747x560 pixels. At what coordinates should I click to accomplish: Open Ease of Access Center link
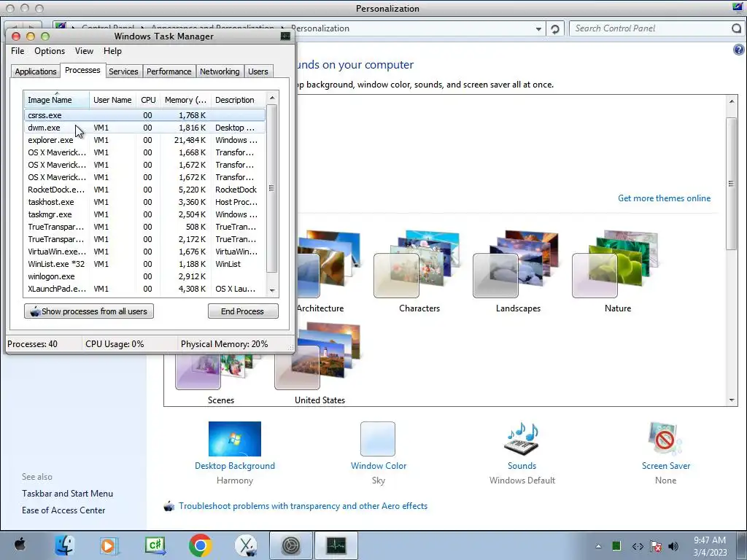pos(63,510)
